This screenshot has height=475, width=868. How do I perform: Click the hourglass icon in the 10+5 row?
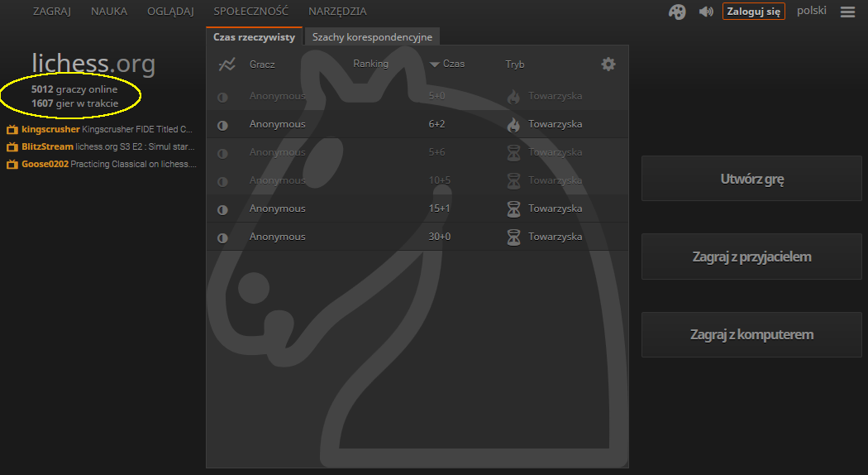513,181
